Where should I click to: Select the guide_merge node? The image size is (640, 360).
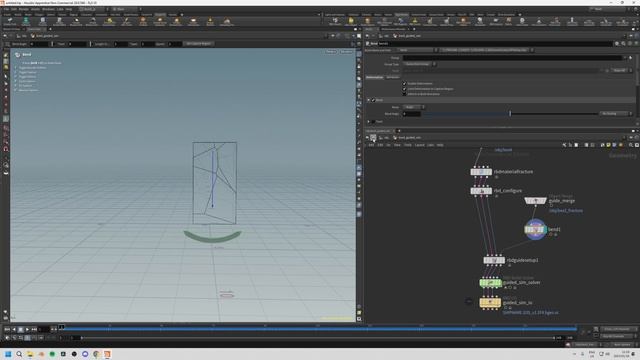tap(535, 200)
